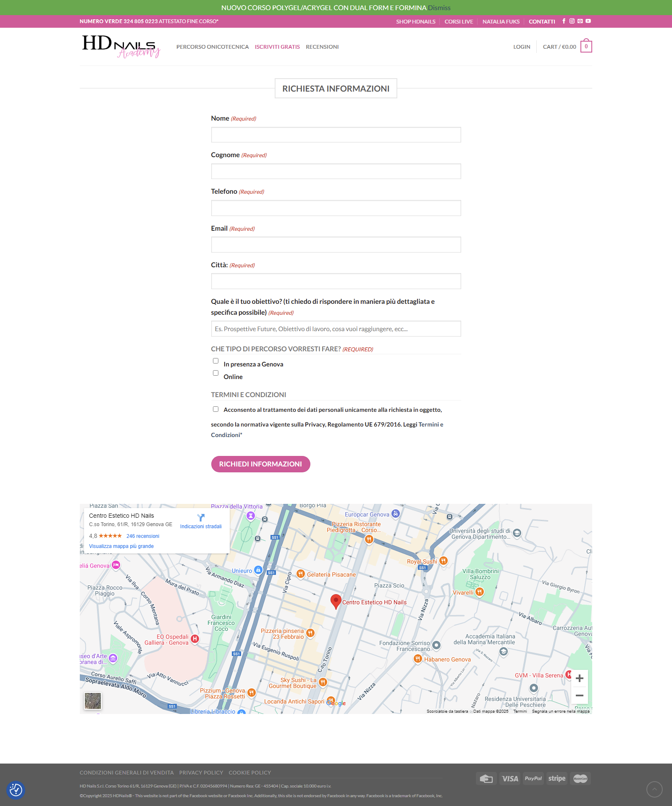The width and height of the screenshot is (672, 806).
Task: Zoom out on the map with minus
Action: point(580,695)
